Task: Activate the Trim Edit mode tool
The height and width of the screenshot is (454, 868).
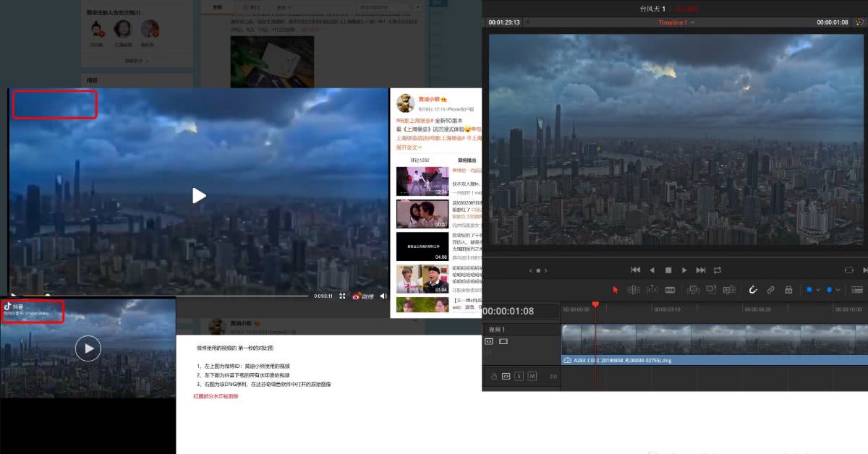Action: [634, 289]
